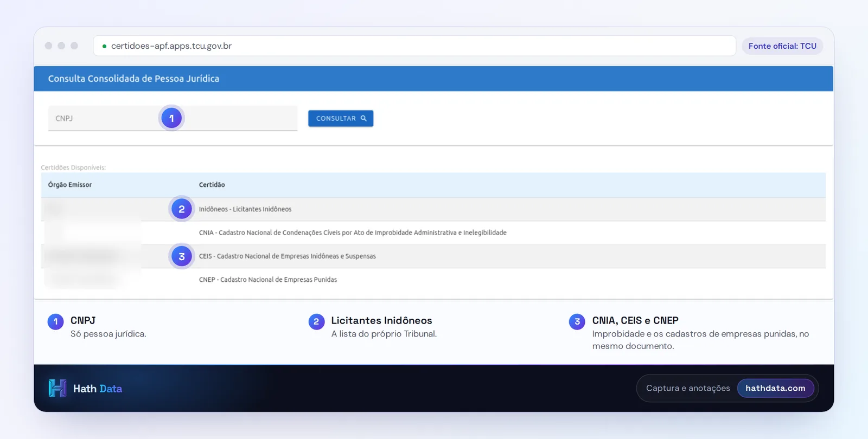Open the hathdata.com link pill

775,388
